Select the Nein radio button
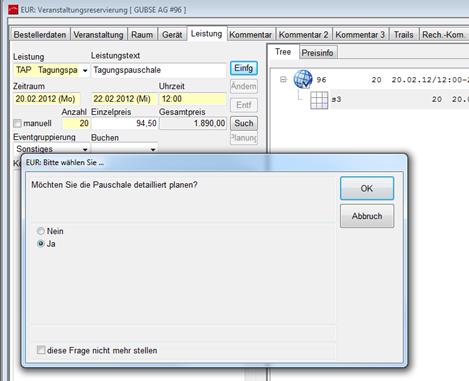Image resolution: width=469 pixels, height=381 pixels. (41, 231)
